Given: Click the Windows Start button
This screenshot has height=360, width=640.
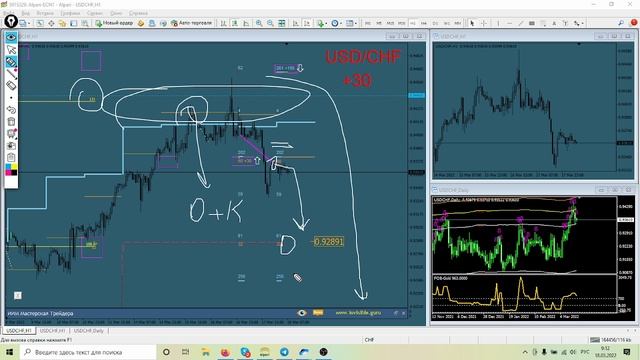Looking at the screenshot, I should tap(9, 352).
